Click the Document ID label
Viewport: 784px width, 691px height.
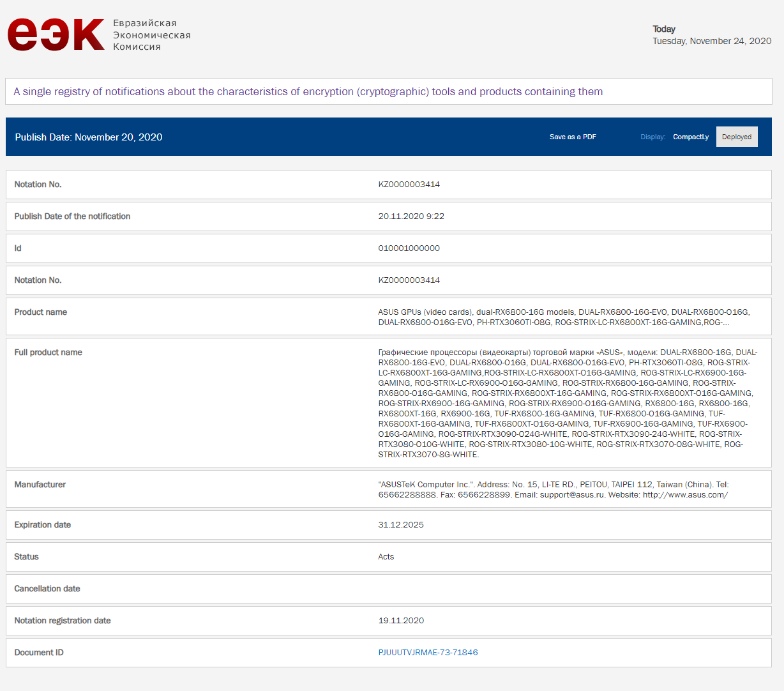tap(39, 652)
